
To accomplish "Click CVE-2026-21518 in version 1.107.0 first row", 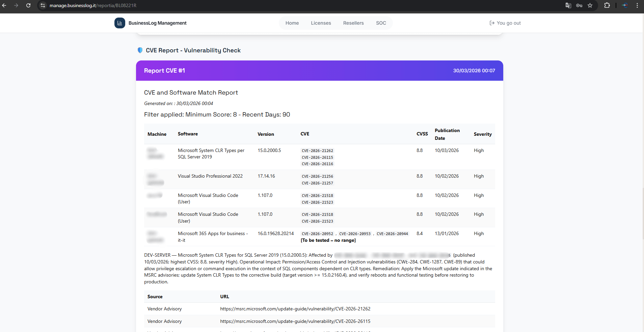I will [x=317, y=196].
